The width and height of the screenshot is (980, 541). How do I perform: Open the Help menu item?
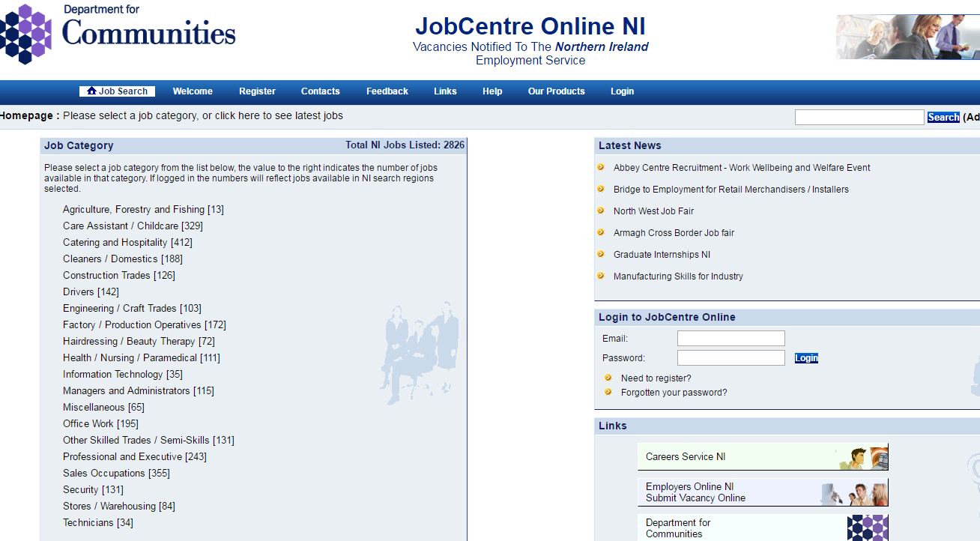492,91
